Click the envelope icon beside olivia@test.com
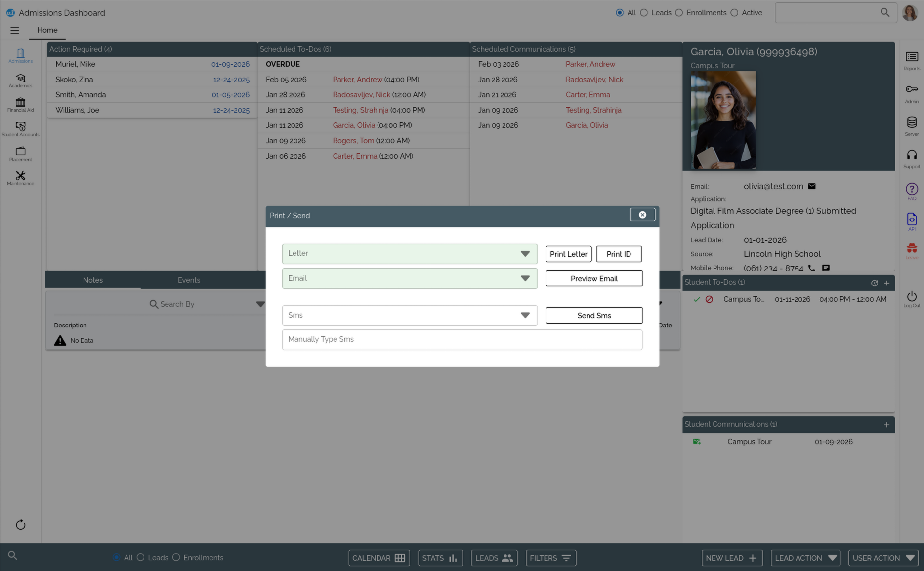The width and height of the screenshot is (924, 571). (x=811, y=186)
